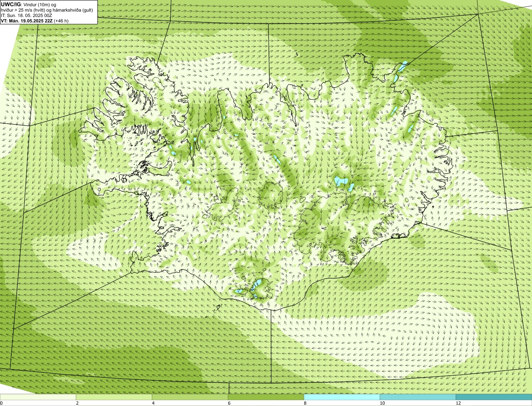Click the 10–12 m/s legend color segment

[x=418, y=397]
